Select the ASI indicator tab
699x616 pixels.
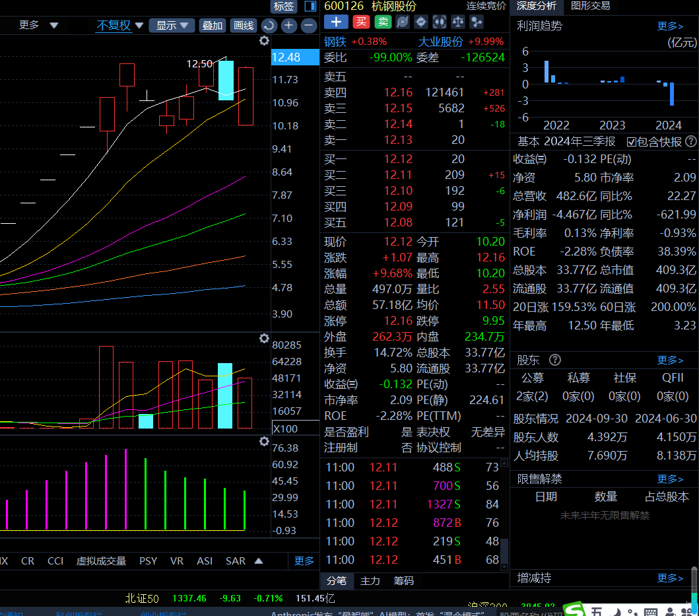(x=205, y=561)
